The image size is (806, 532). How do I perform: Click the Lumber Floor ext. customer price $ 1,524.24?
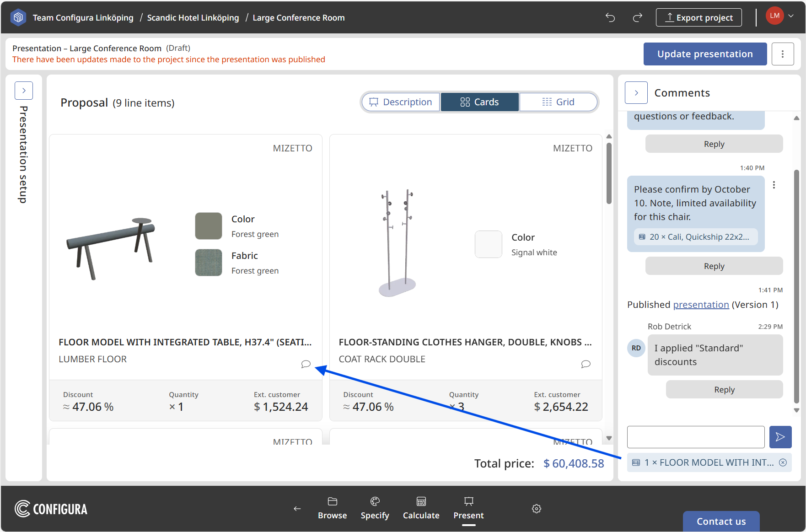[x=281, y=407]
